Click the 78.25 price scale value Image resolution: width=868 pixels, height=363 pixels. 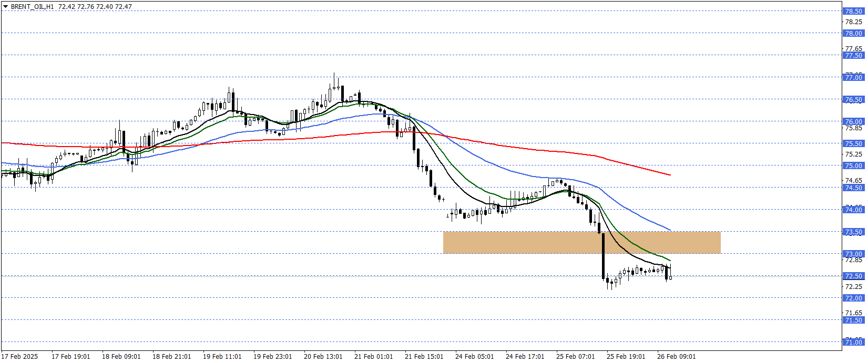pos(853,22)
